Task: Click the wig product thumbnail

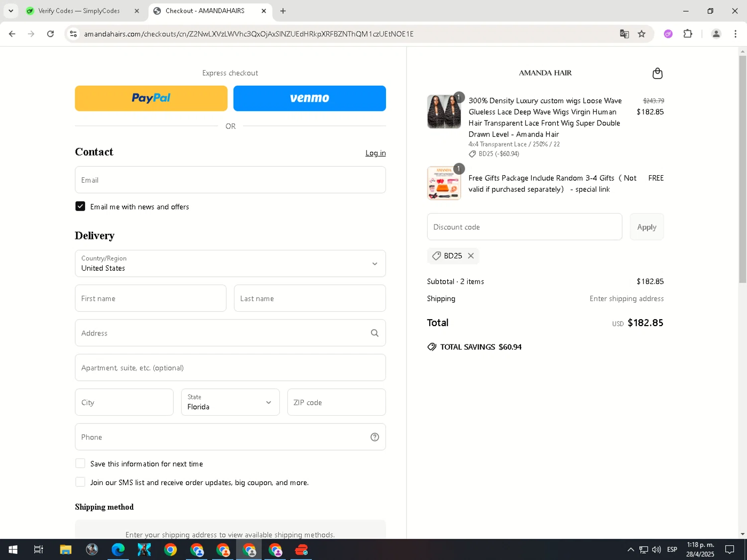Action: 444,112
